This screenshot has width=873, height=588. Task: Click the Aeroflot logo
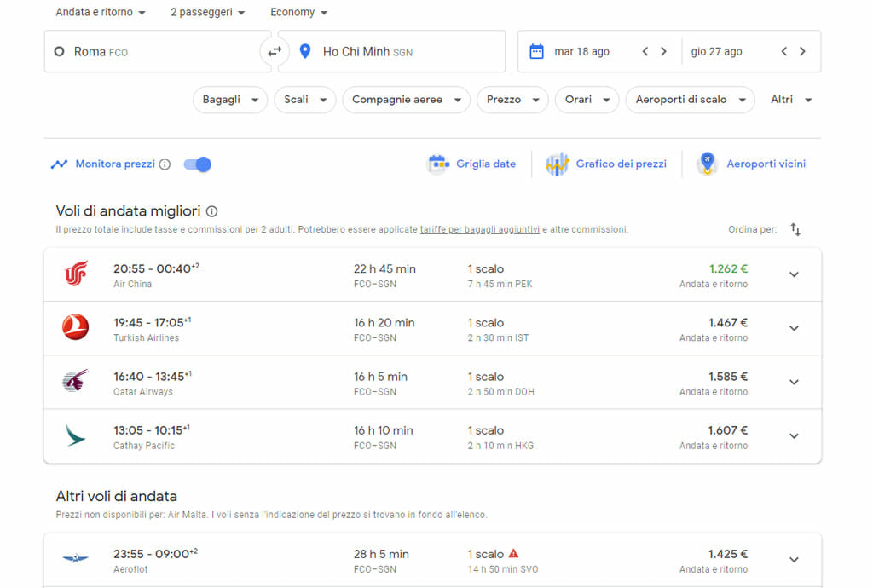(x=76, y=558)
